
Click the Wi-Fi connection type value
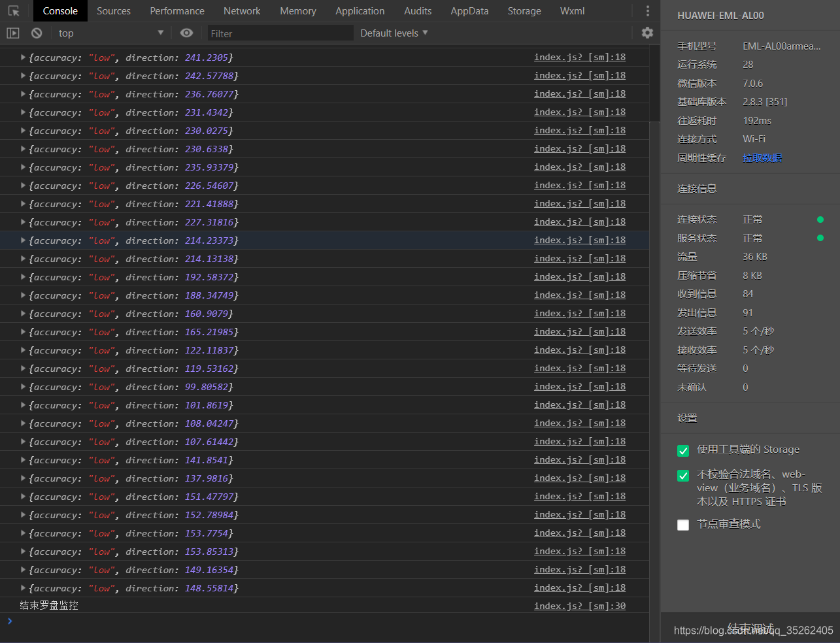point(754,139)
